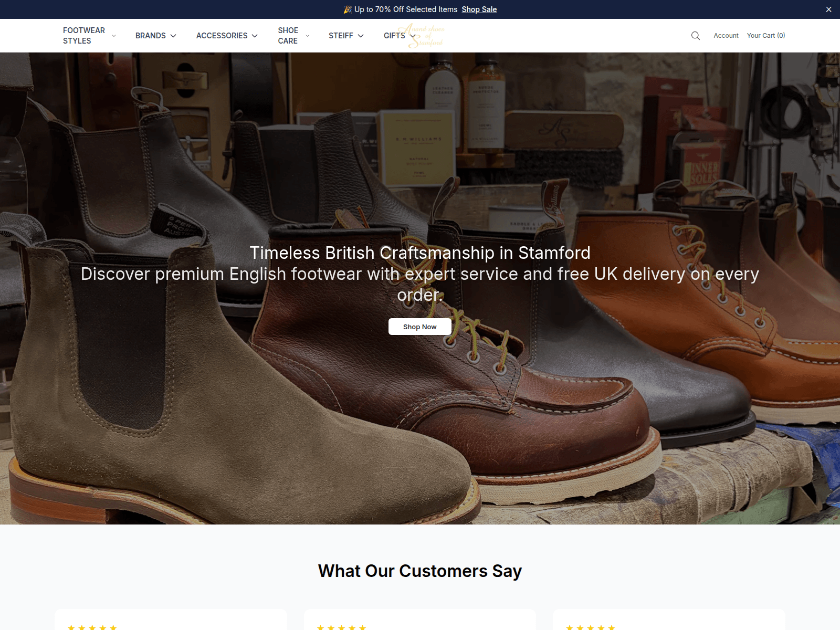Expand the Accessories chevron arrow

[255, 36]
